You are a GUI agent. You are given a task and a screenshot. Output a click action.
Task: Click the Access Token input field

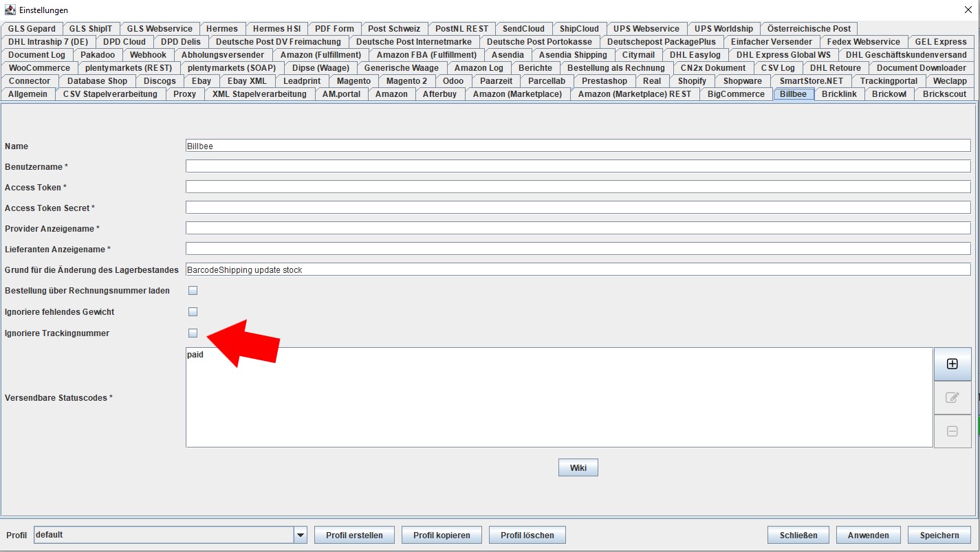[578, 187]
